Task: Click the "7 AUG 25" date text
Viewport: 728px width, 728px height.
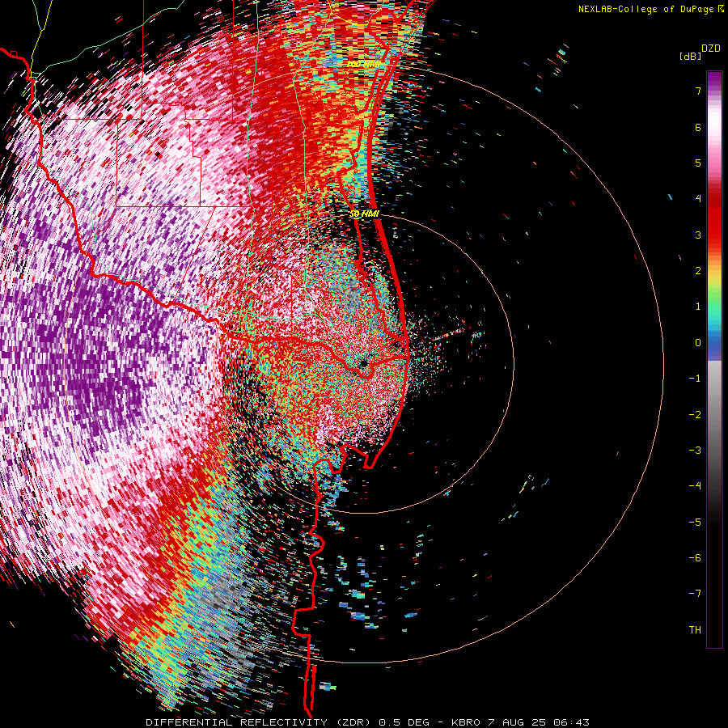Action: tap(518, 722)
